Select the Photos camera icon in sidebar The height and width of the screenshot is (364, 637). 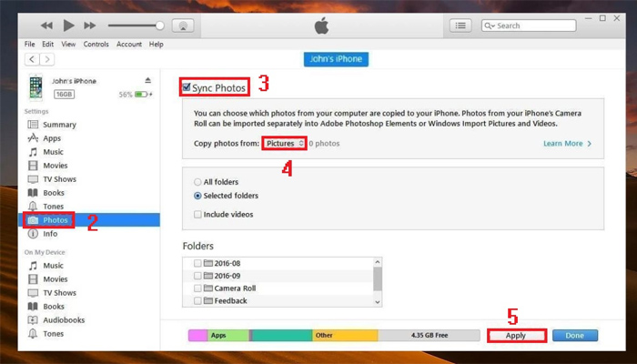pos(33,220)
